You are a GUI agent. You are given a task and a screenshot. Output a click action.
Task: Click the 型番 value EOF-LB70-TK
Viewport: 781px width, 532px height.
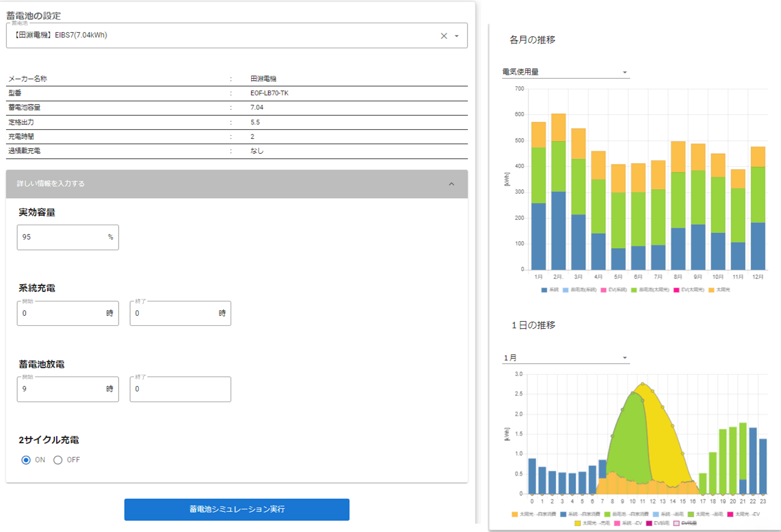point(269,93)
